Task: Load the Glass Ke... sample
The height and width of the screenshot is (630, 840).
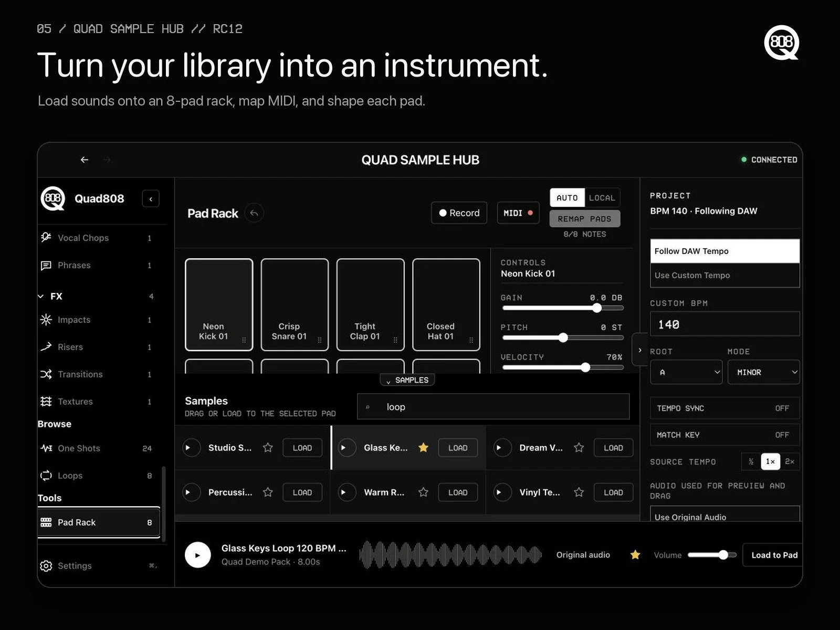Action: (458, 448)
